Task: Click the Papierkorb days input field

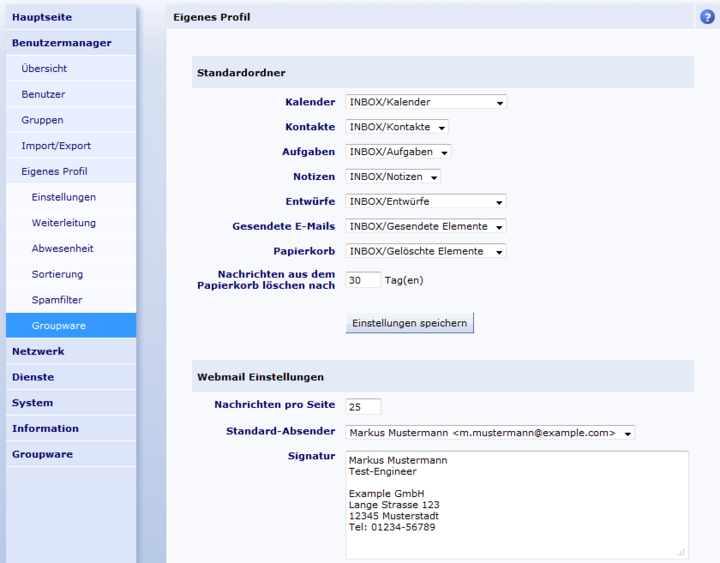Action: pyautogui.click(x=363, y=280)
